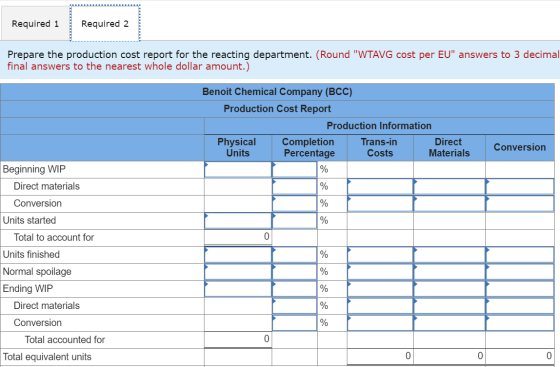Click first Conversion row Direct Materials cell
Image resolution: width=560 pixels, height=367 pixels.
point(449,203)
